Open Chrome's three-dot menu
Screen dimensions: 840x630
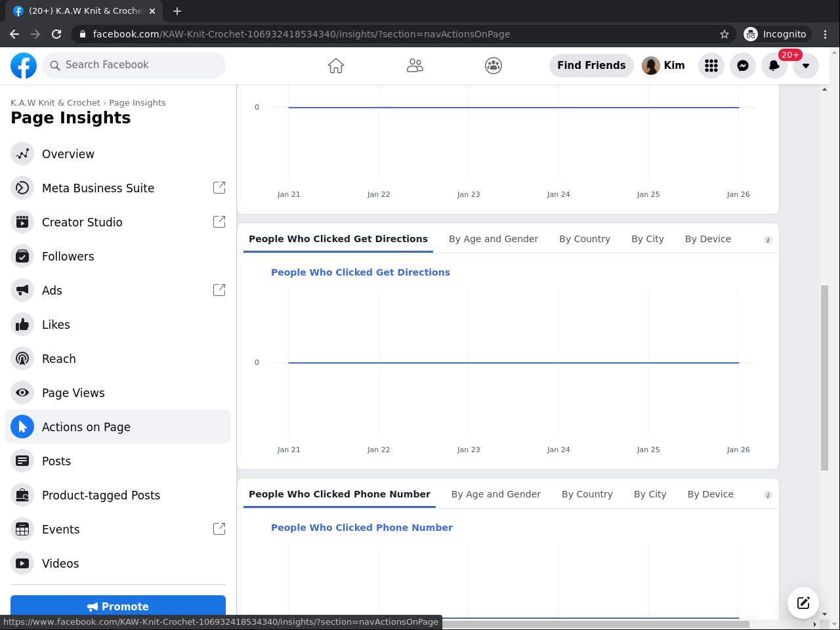826,34
